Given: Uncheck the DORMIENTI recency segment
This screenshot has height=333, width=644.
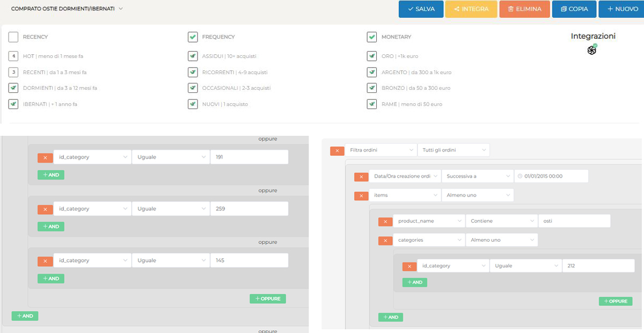Looking at the screenshot, I should click(x=13, y=88).
